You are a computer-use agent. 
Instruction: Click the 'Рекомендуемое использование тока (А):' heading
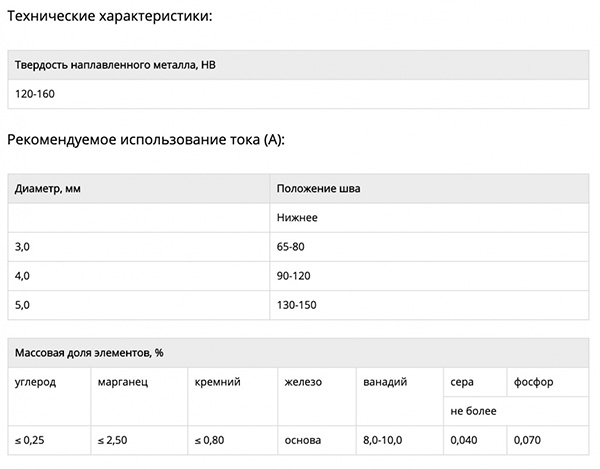(x=146, y=140)
